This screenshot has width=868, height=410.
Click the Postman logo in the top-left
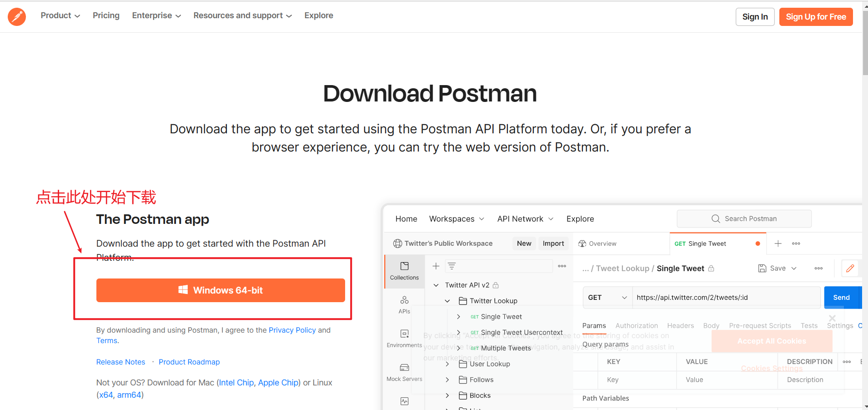click(17, 16)
